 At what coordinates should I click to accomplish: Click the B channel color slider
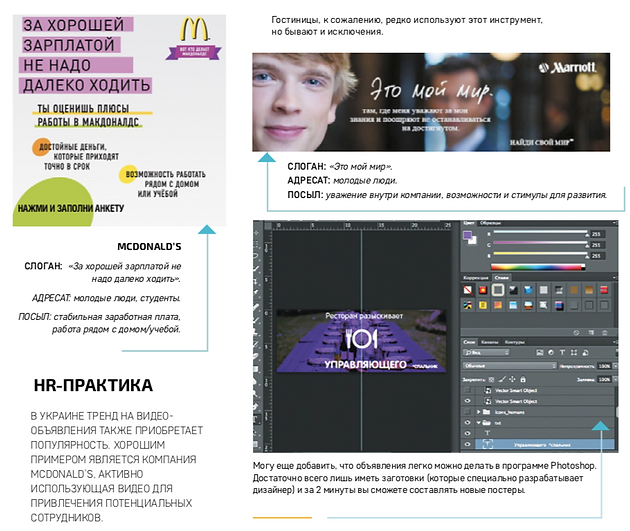(x=540, y=253)
